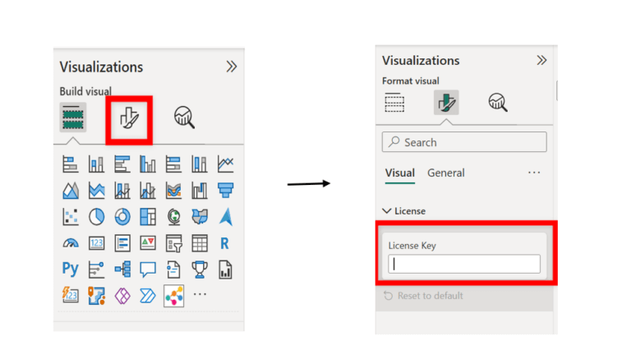Select the Clustered bar chart visual
Image resolution: width=631 pixels, height=364 pixels.
pos(122,164)
